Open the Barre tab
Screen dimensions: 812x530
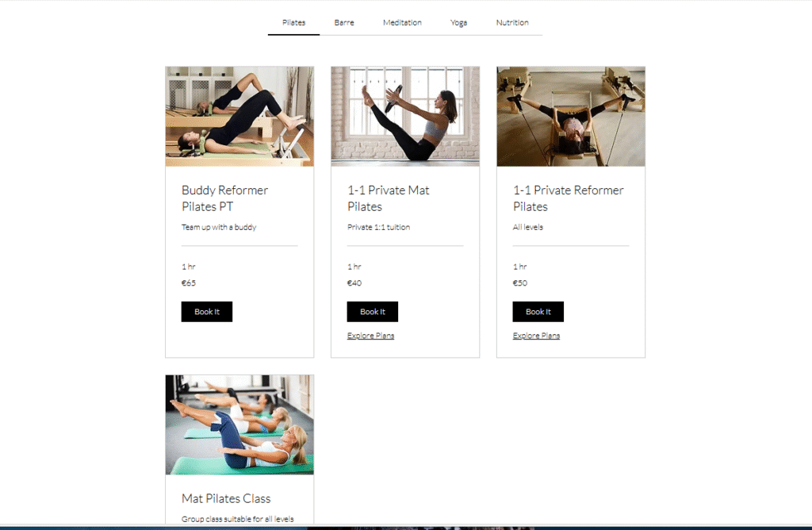coord(344,23)
